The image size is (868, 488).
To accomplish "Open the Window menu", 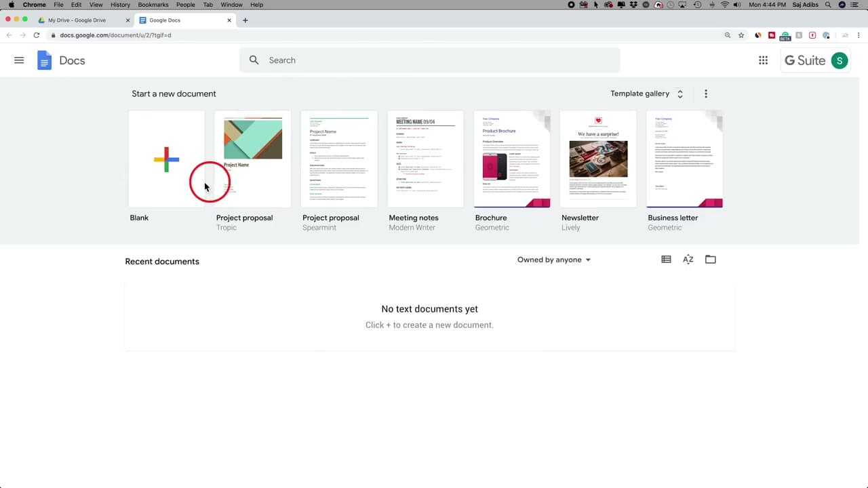I will 232,5.
